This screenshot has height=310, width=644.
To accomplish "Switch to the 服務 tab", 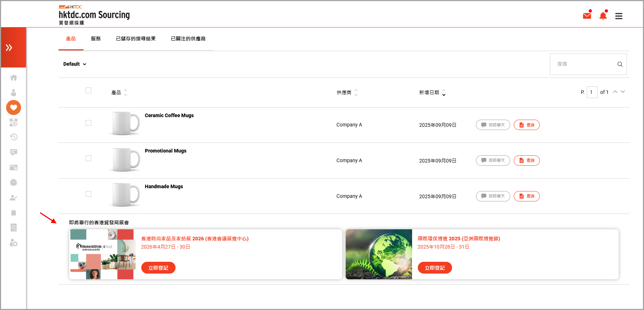I will point(96,39).
